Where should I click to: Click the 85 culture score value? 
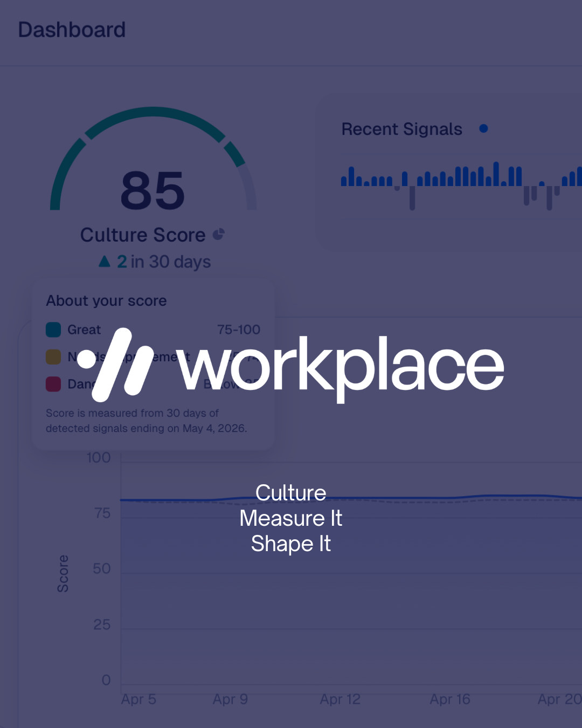153,190
